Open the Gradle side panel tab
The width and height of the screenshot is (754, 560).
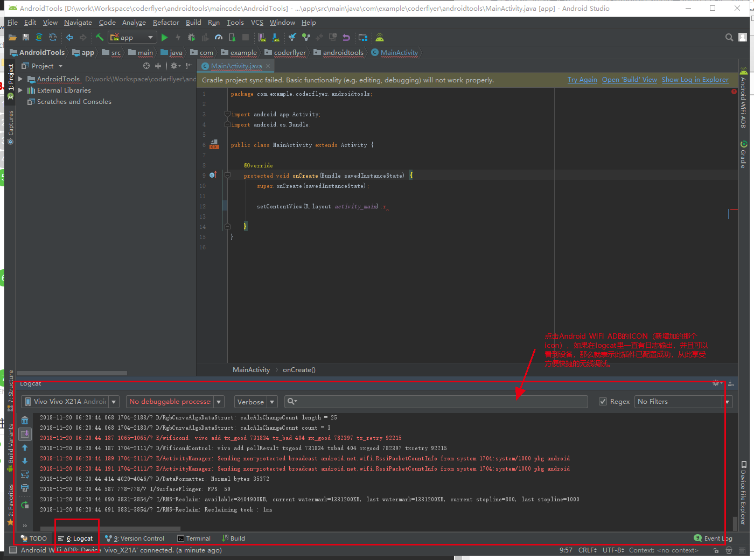(743, 155)
